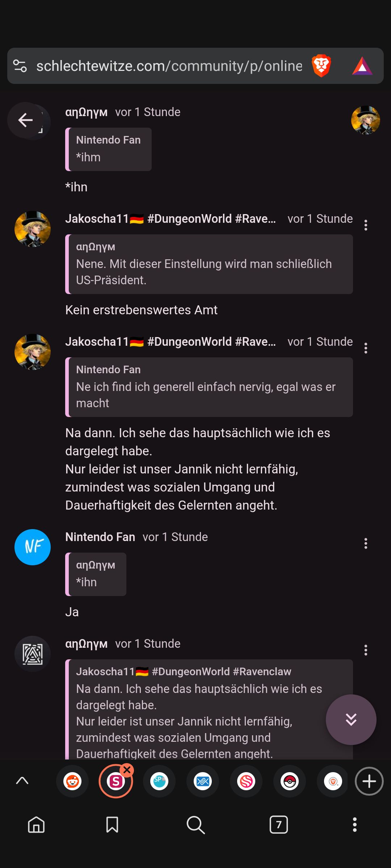
Task: Jump to bottom with double-chevron button
Action: coord(351,719)
